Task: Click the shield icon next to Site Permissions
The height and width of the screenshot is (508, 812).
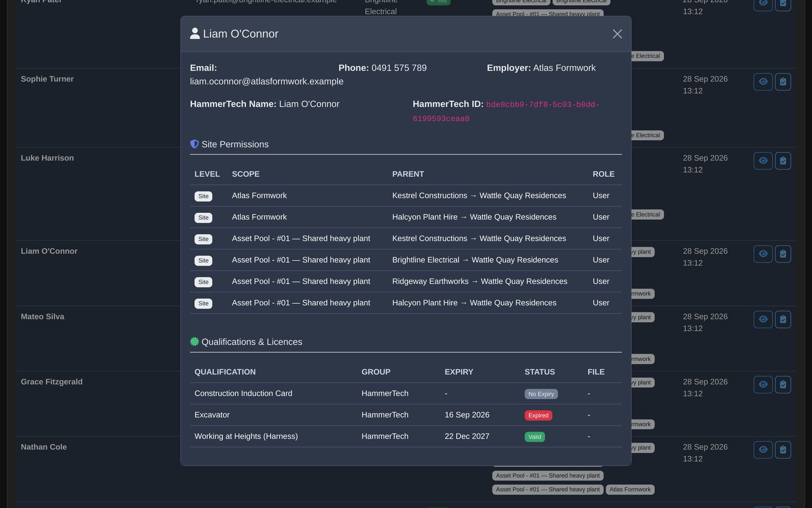Action: click(x=194, y=144)
